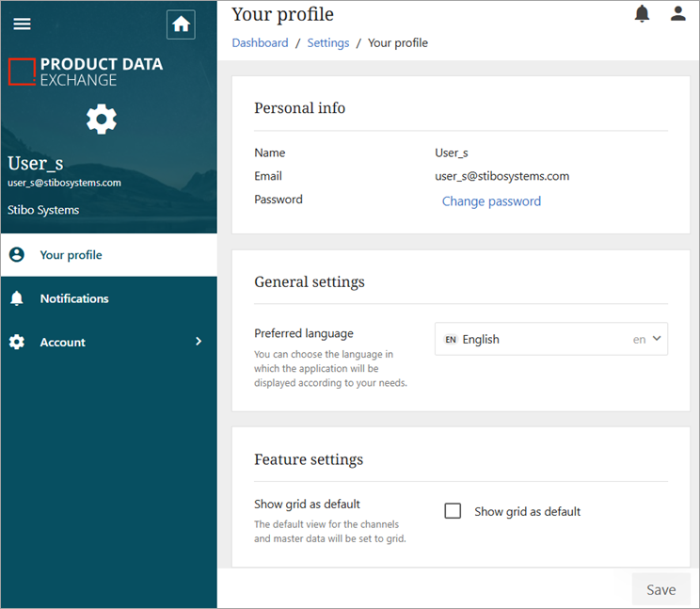Viewport: 700px width, 609px height.
Task: Click the user_s email text in sidebar
Action: 64,183
